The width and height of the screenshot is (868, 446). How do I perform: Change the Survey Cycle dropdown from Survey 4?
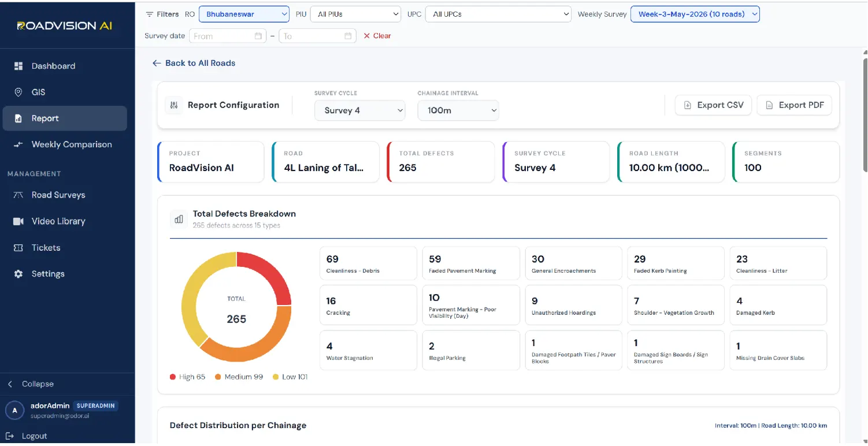[x=360, y=110]
